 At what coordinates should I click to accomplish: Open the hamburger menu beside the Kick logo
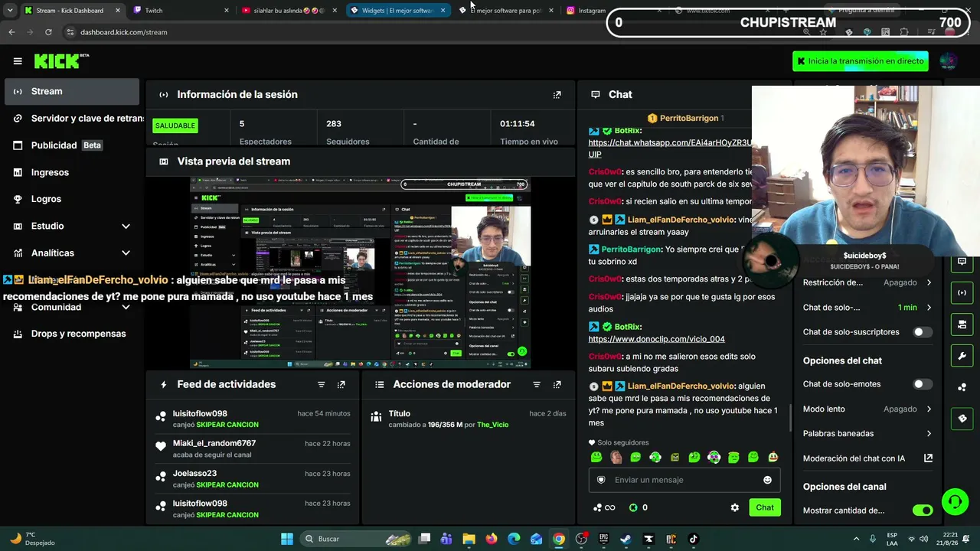point(18,61)
